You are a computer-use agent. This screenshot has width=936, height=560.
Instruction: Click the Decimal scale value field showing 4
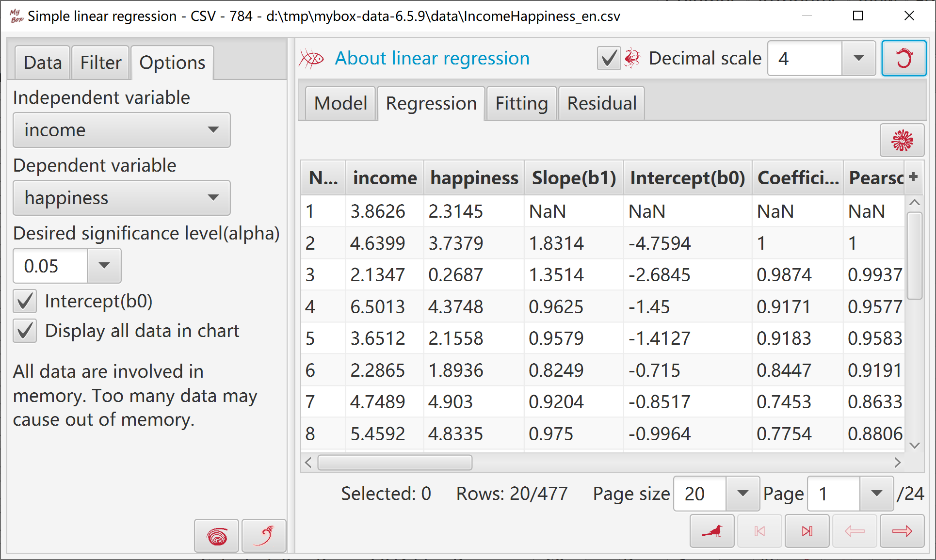(x=805, y=59)
